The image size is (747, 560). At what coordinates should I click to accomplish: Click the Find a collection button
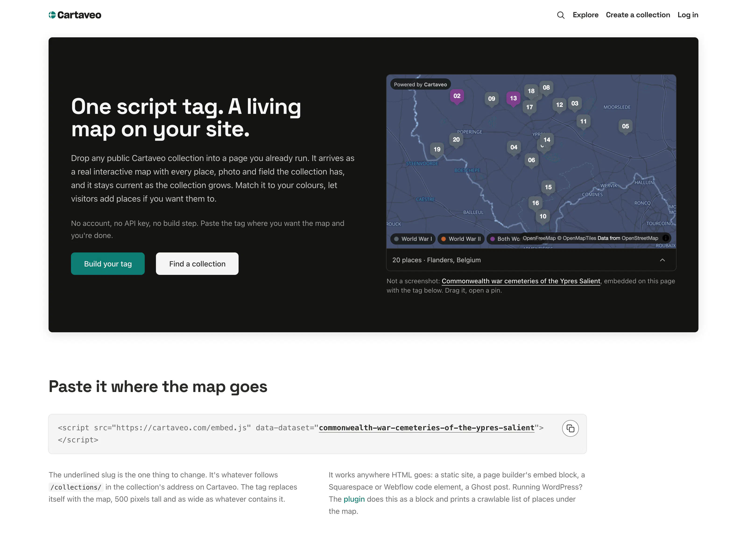pyautogui.click(x=197, y=264)
